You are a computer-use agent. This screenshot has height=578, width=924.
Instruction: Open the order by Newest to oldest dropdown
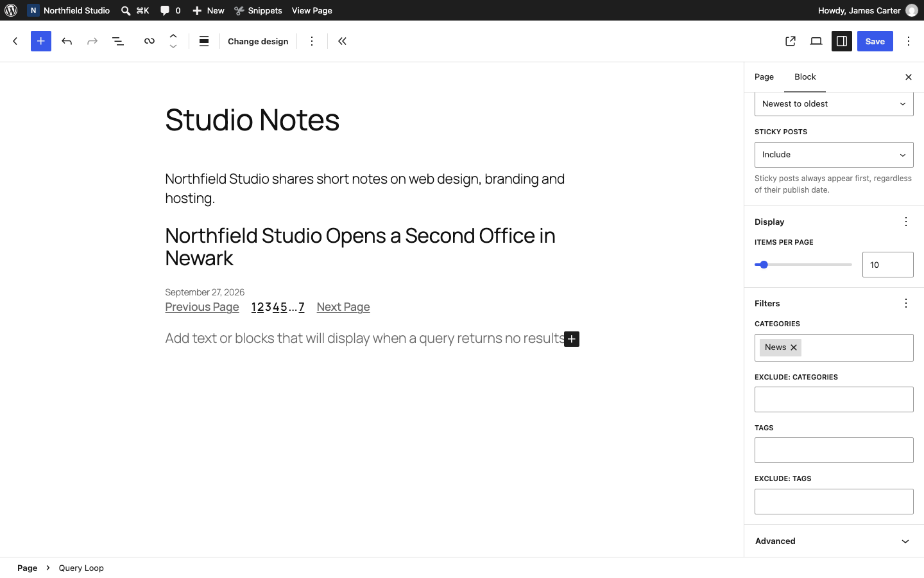(x=834, y=104)
